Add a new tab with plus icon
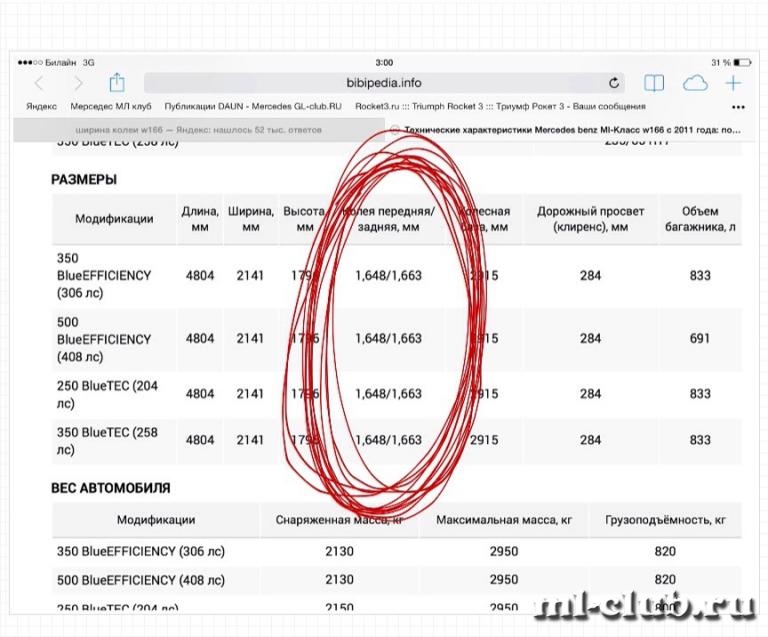The height and width of the screenshot is (637, 768). [x=733, y=83]
